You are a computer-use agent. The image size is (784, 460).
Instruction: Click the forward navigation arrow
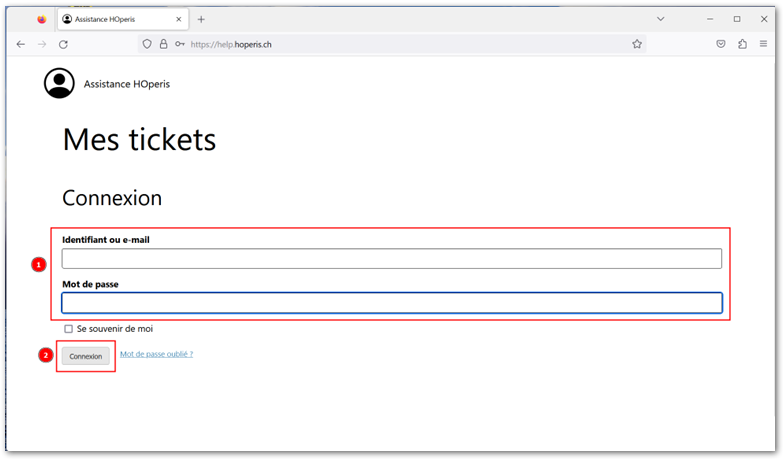[42, 44]
